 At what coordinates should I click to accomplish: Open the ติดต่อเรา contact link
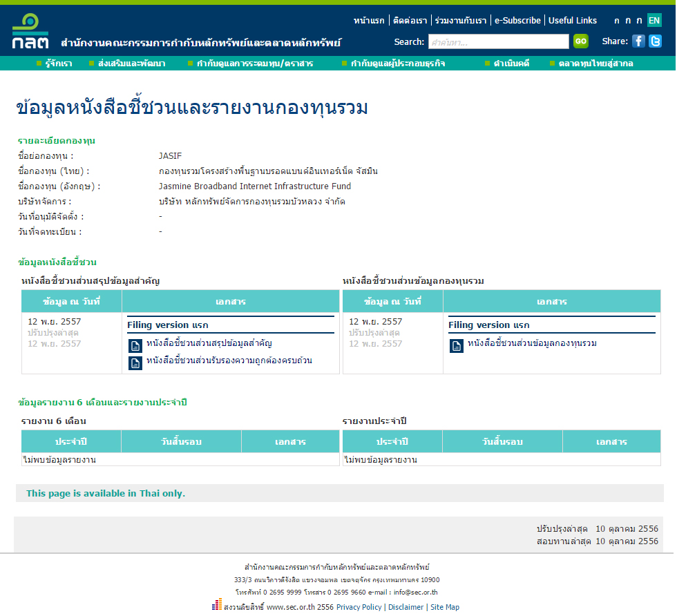pos(410,20)
